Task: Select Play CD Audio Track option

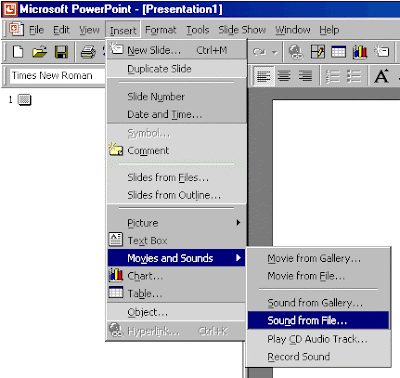Action: 319,339
